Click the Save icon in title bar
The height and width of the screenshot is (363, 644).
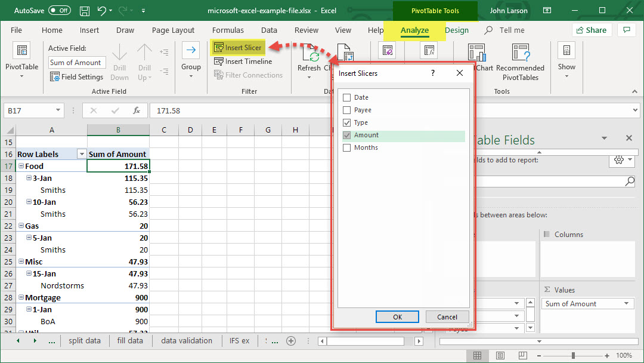85,11
